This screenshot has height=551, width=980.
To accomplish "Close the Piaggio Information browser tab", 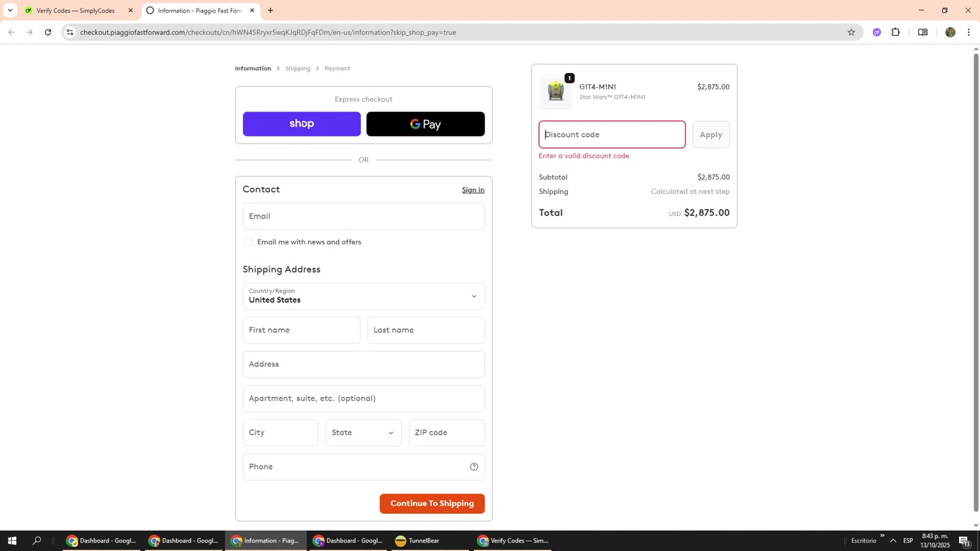I will (252, 10).
